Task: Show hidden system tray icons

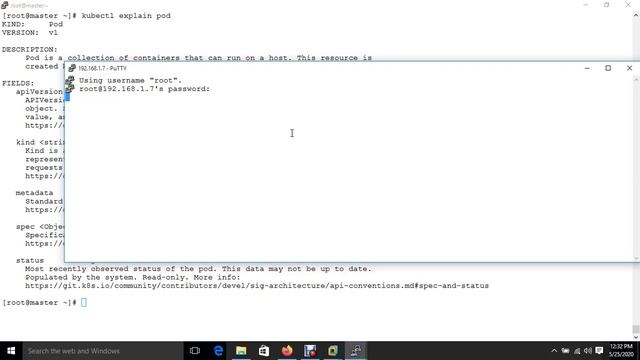Action: tap(554, 351)
